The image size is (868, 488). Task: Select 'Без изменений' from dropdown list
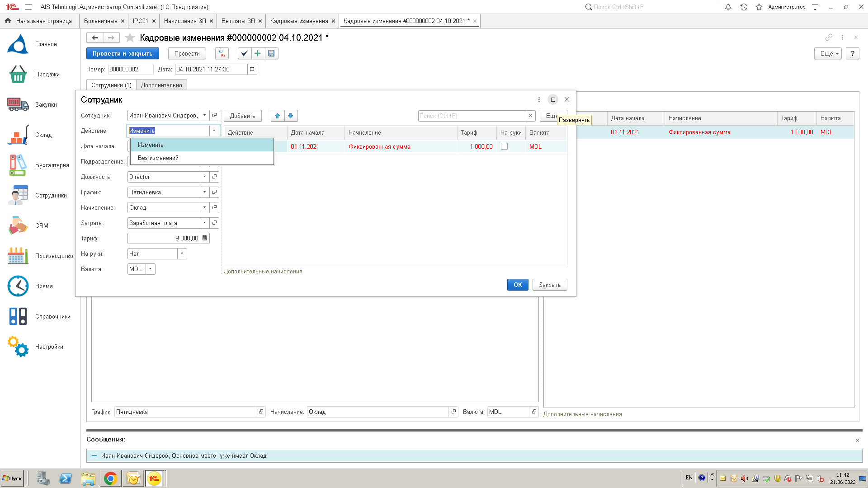click(158, 158)
